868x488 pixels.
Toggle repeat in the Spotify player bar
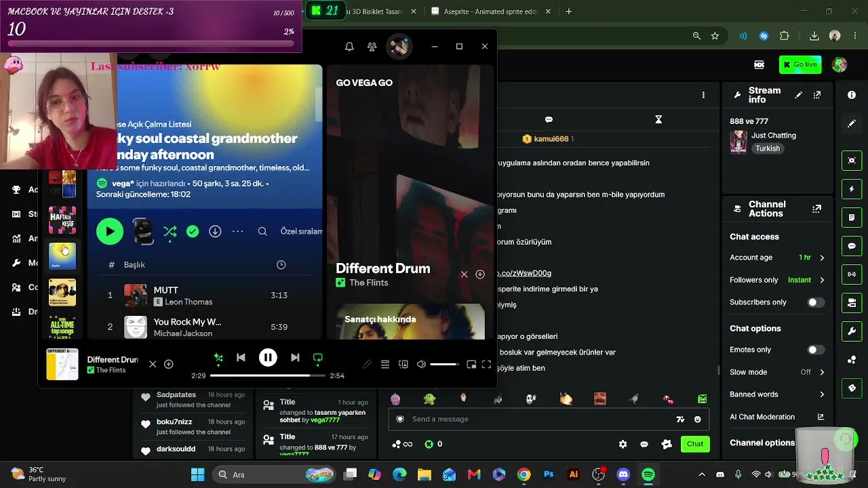coord(317,357)
